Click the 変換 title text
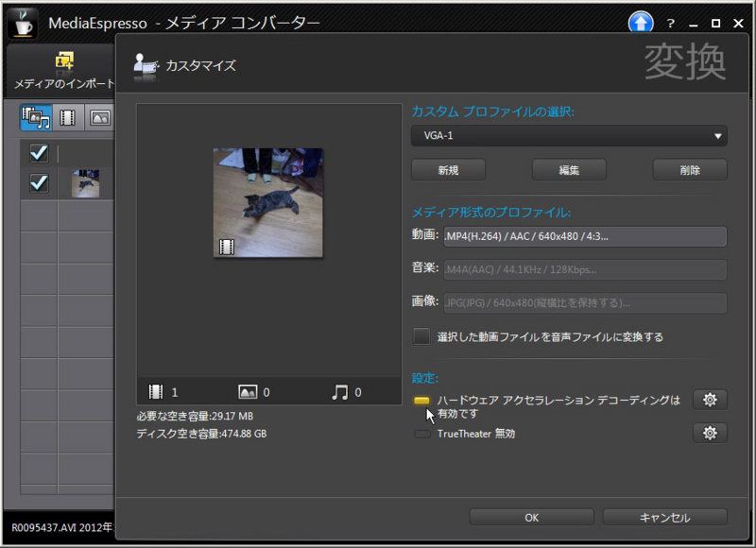The image size is (756, 548). pyautogui.click(x=685, y=61)
